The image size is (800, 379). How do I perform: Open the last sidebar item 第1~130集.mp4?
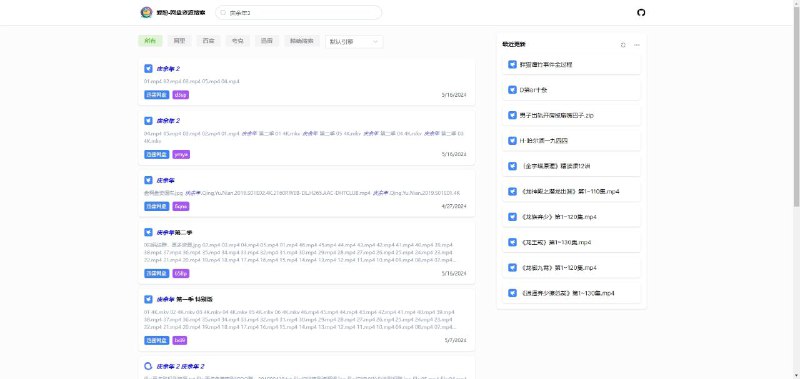tap(571, 293)
